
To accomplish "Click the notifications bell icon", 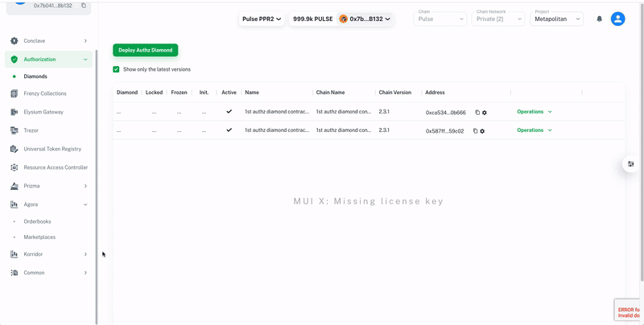I will point(599,19).
